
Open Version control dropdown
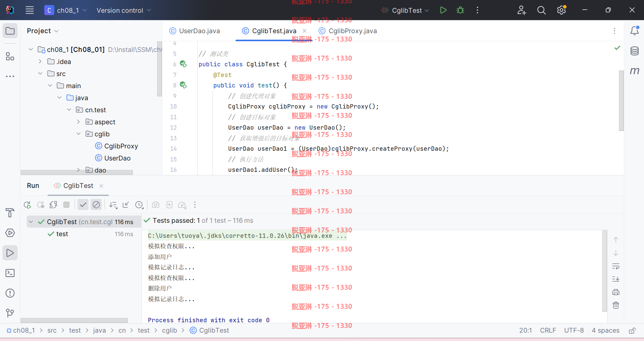[123, 10]
